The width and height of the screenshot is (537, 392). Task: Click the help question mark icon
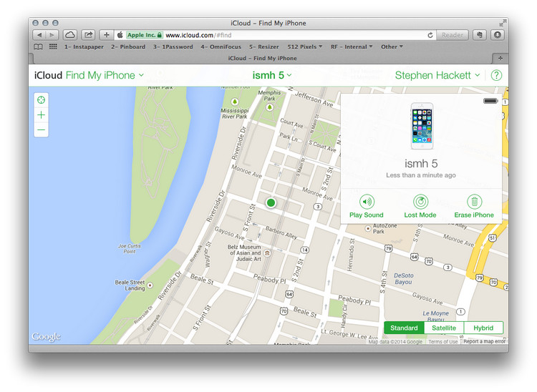pos(496,75)
